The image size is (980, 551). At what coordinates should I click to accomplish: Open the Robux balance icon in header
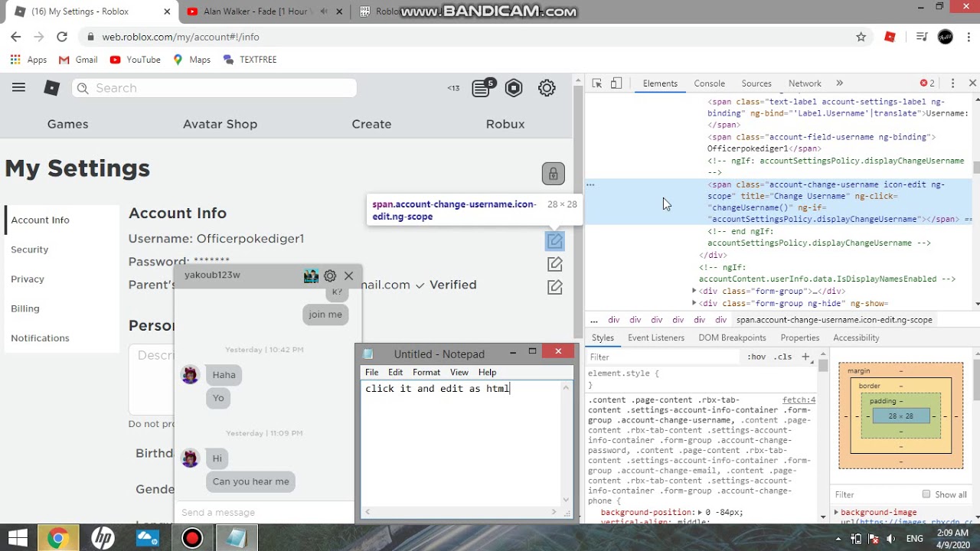514,88
